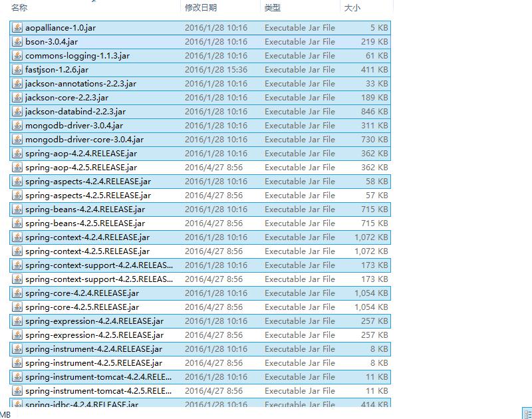Click the jar icon of spring-instrument-tomcat-4.2.5 file
Screen dimensions: 532x419
coord(17,391)
